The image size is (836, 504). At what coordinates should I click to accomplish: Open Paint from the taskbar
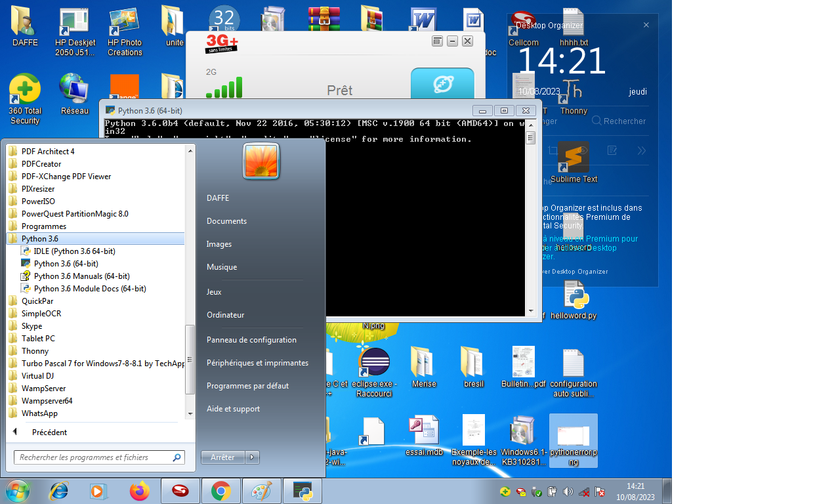click(x=261, y=491)
